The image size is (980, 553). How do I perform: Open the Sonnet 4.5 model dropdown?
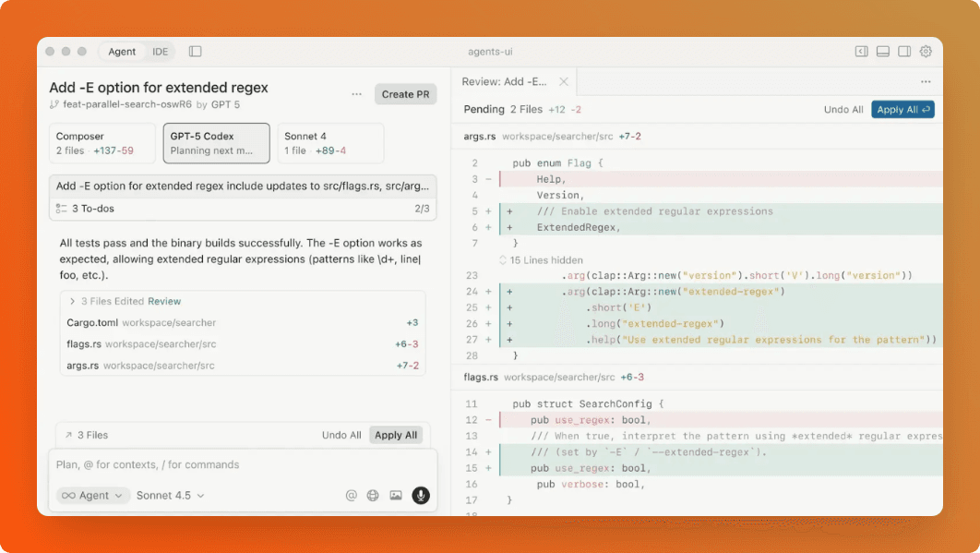(169, 495)
